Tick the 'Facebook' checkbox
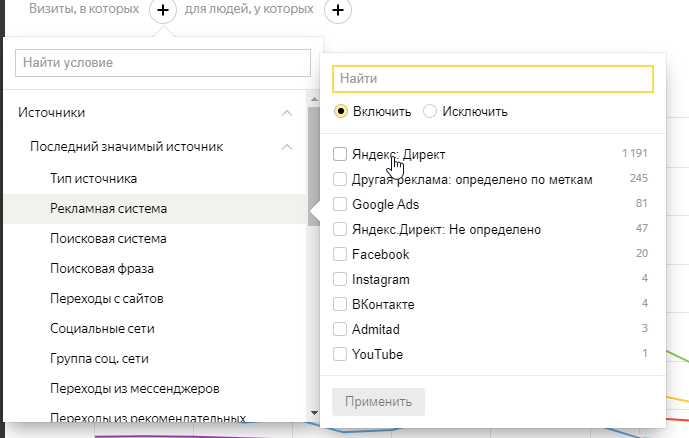The image size is (689, 438). point(340,254)
